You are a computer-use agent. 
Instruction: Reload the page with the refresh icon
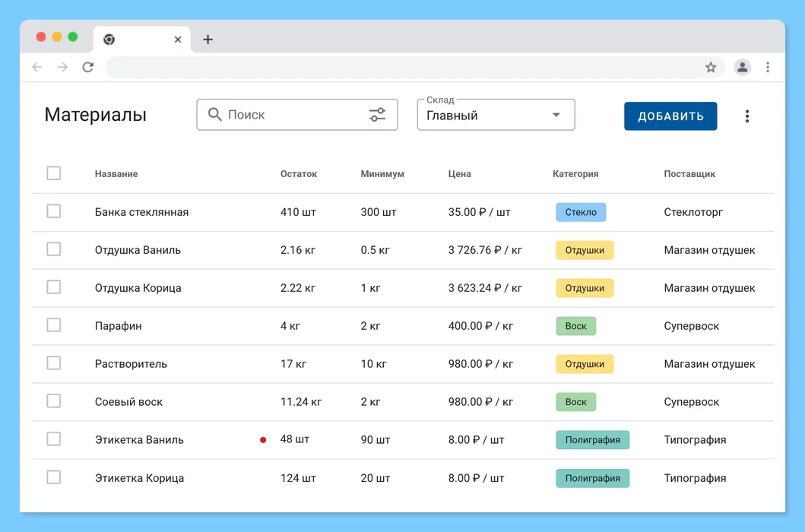[88, 68]
